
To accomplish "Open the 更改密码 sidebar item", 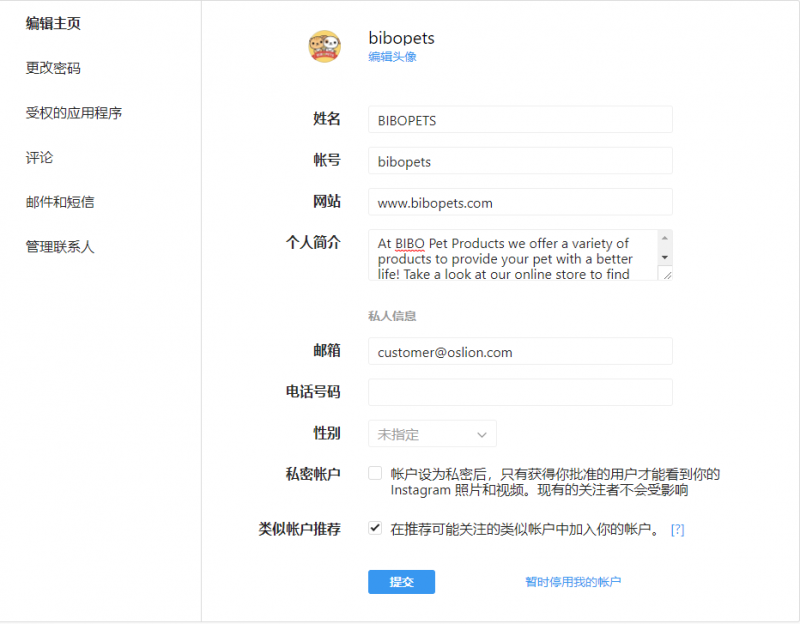I will pyautogui.click(x=53, y=68).
